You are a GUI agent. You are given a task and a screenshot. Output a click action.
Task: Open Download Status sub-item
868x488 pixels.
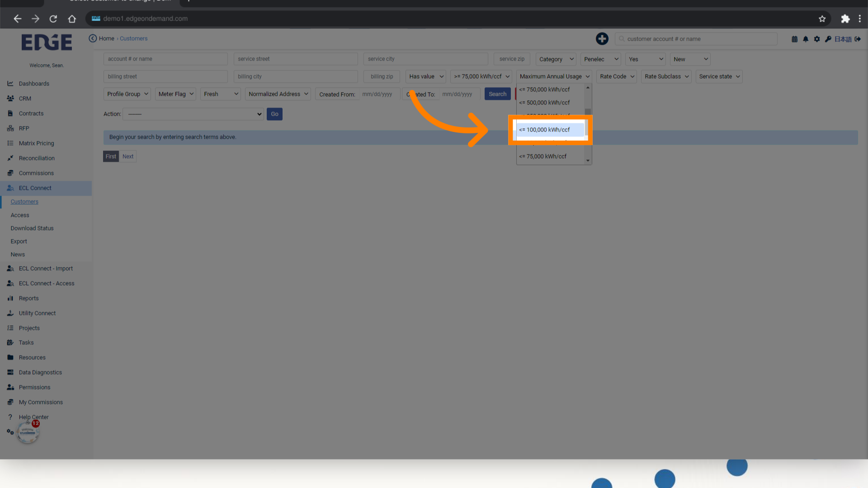tap(32, 228)
